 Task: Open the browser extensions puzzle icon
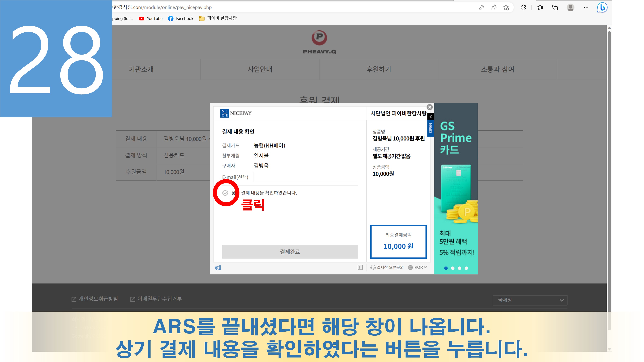point(523,8)
